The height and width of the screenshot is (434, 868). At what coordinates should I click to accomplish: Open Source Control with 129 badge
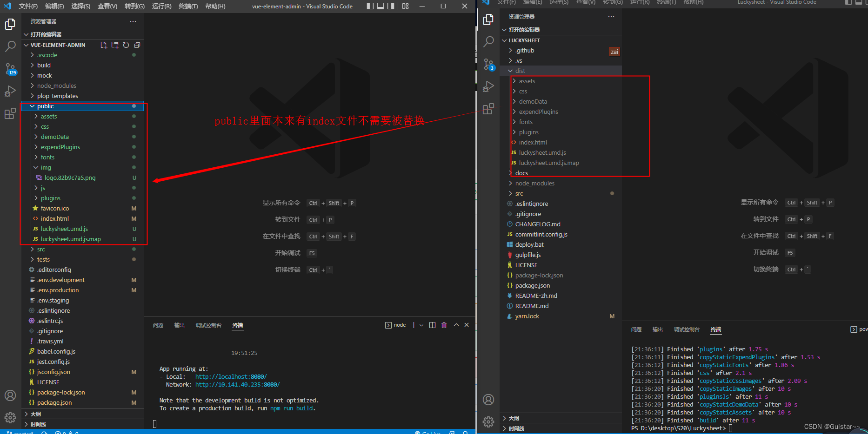click(10, 69)
